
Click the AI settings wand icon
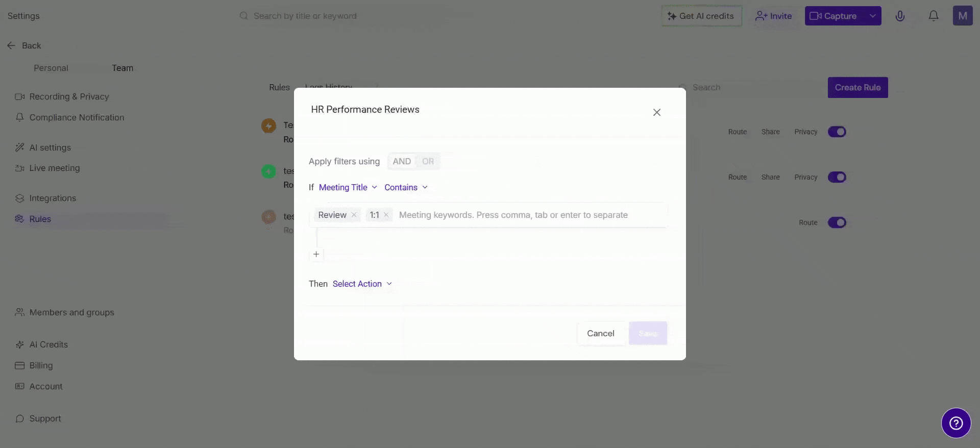[x=20, y=147]
